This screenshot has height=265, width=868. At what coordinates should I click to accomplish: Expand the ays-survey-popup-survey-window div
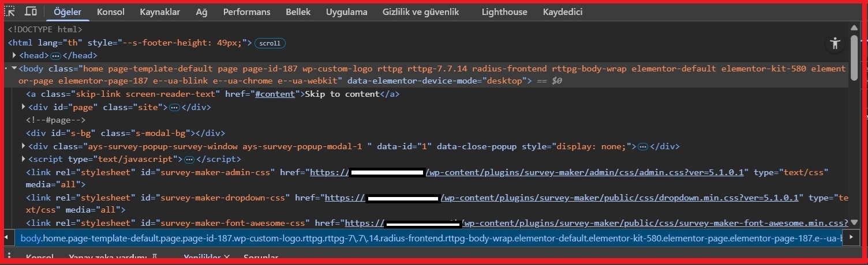coord(23,146)
